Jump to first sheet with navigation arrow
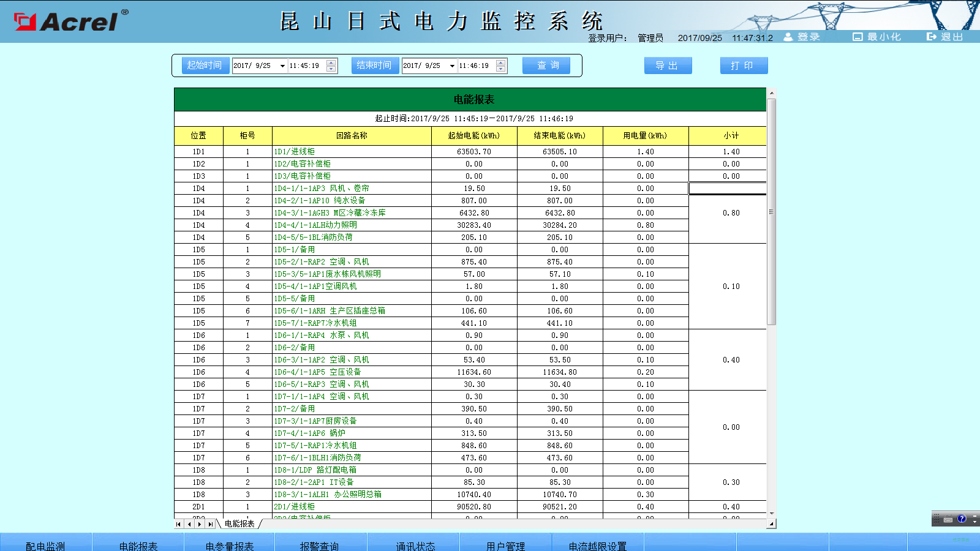The width and height of the screenshot is (980, 551). [179, 524]
